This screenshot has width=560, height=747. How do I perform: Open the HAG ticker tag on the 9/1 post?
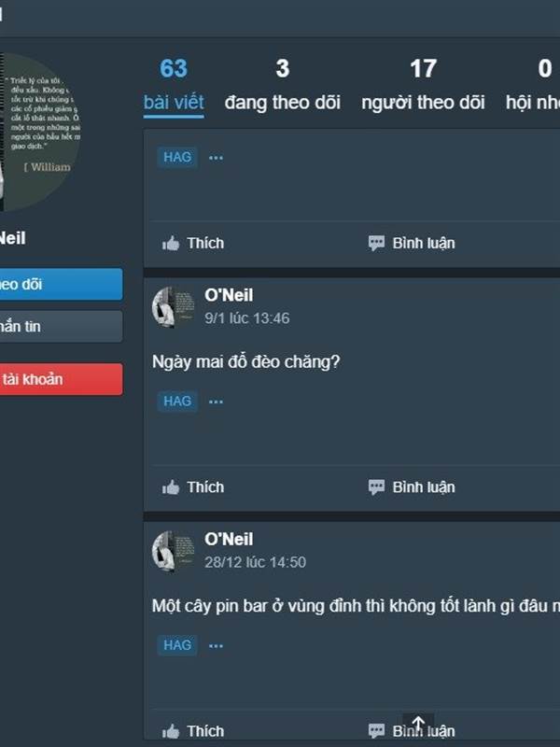click(x=177, y=402)
